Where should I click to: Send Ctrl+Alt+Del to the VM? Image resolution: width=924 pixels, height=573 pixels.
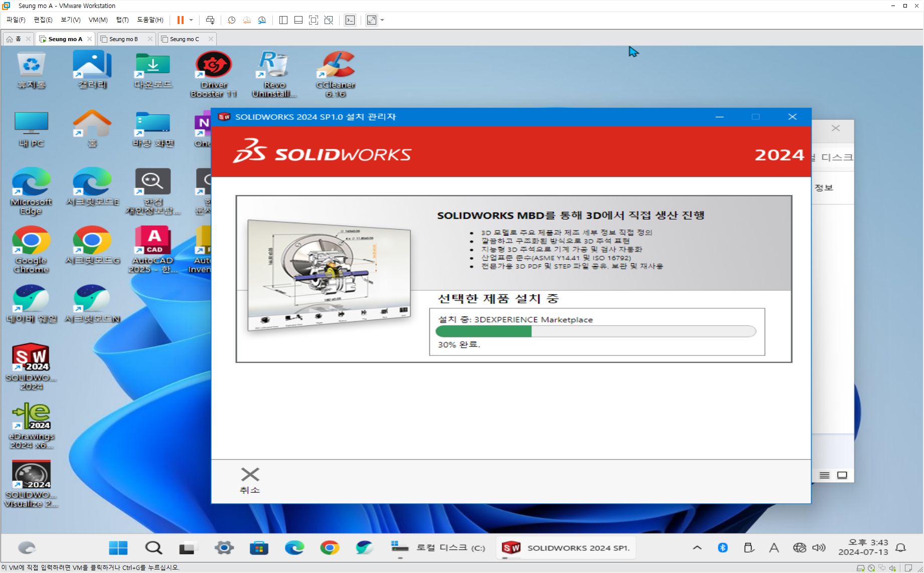[x=210, y=20]
